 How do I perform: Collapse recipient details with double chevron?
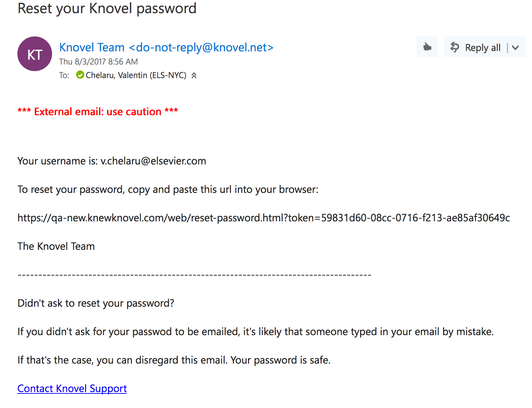(x=194, y=75)
